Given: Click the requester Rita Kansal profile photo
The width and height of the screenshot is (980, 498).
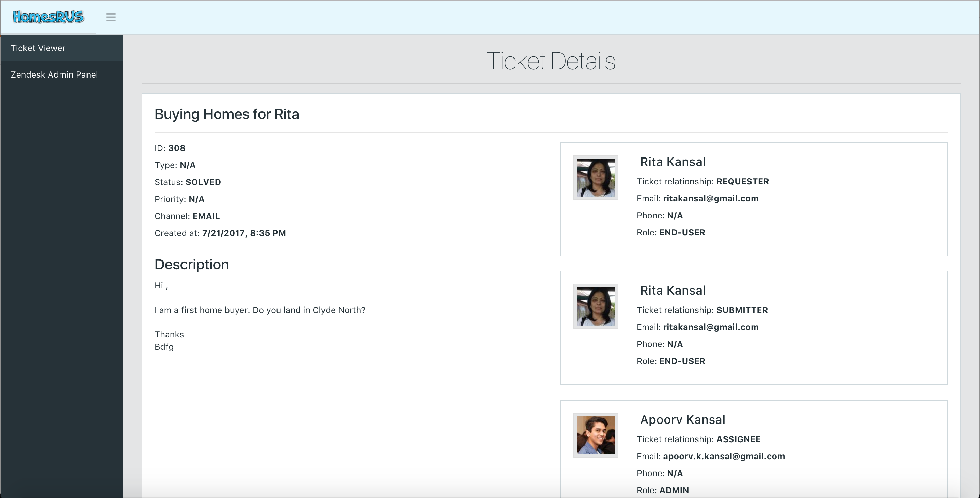Looking at the screenshot, I should pos(595,177).
